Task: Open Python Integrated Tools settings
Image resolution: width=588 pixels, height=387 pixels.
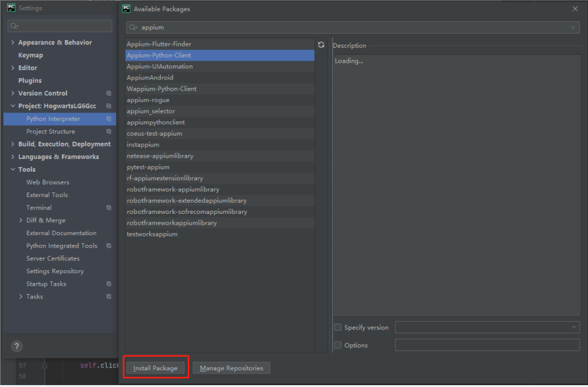Action: click(61, 246)
